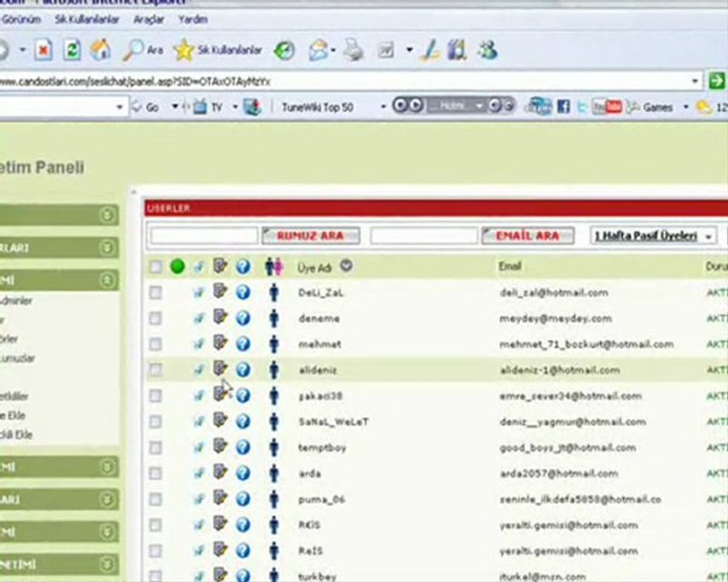Click the info question icon for alideniz
Viewport: 728px width, 582px height.
click(x=243, y=370)
